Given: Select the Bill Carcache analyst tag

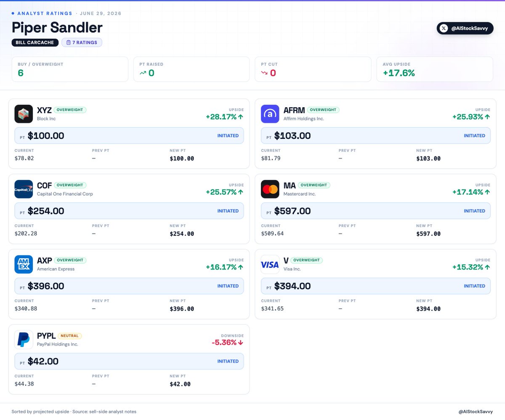Looking at the screenshot, I should tap(35, 43).
